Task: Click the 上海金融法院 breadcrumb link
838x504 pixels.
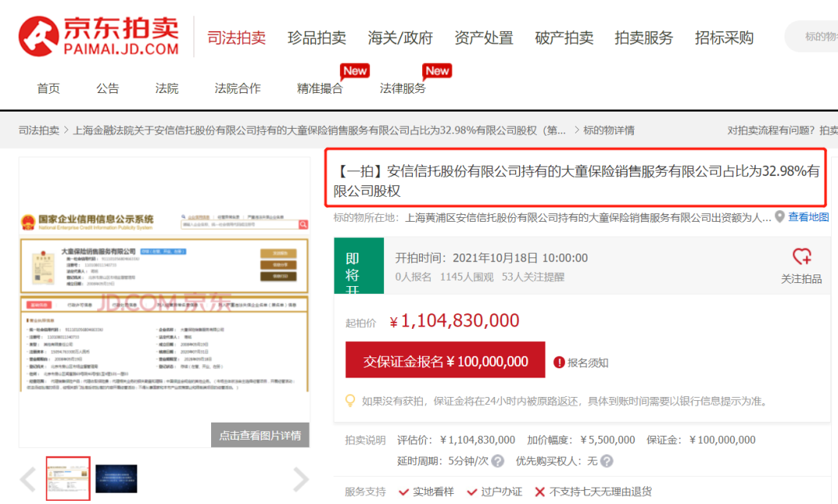Action: (x=319, y=130)
